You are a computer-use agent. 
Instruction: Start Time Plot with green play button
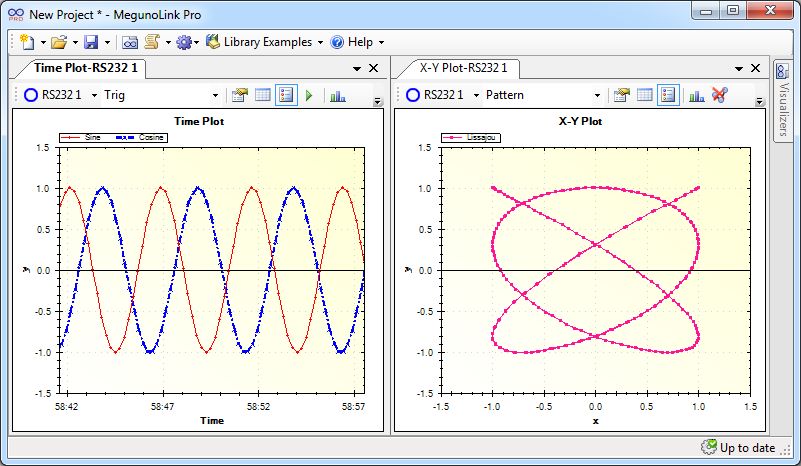(309, 95)
